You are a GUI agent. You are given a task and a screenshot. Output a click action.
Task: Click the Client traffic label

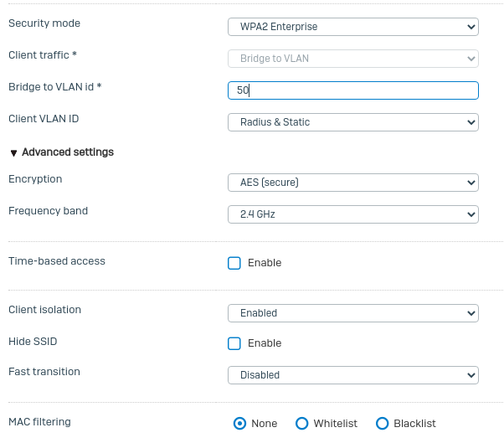(x=43, y=55)
